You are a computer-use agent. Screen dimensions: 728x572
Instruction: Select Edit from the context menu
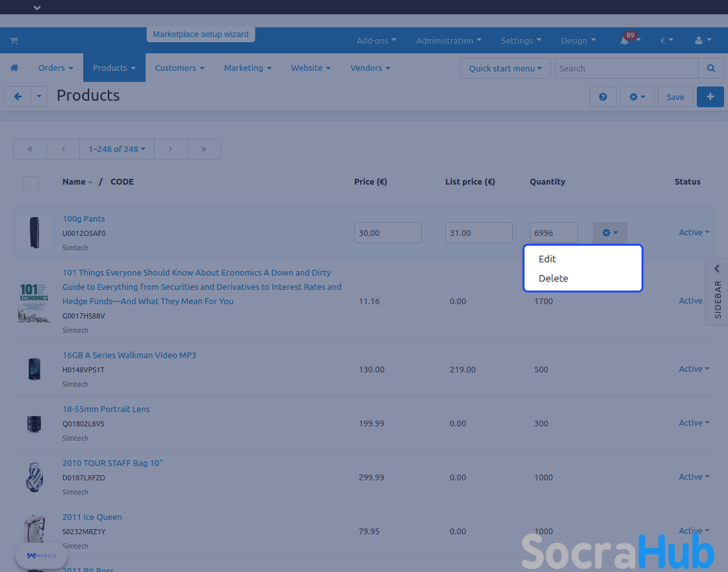click(x=547, y=259)
